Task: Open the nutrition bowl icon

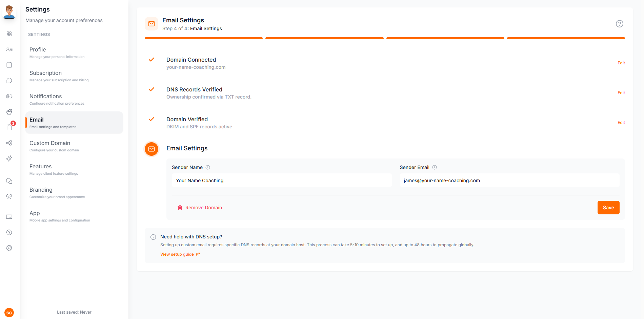Action: [x=9, y=112]
